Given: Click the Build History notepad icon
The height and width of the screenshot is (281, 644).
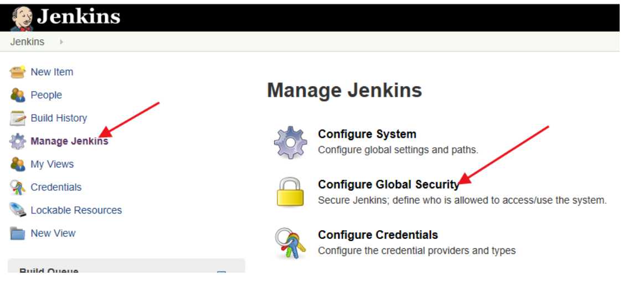Looking at the screenshot, I should 18,118.
